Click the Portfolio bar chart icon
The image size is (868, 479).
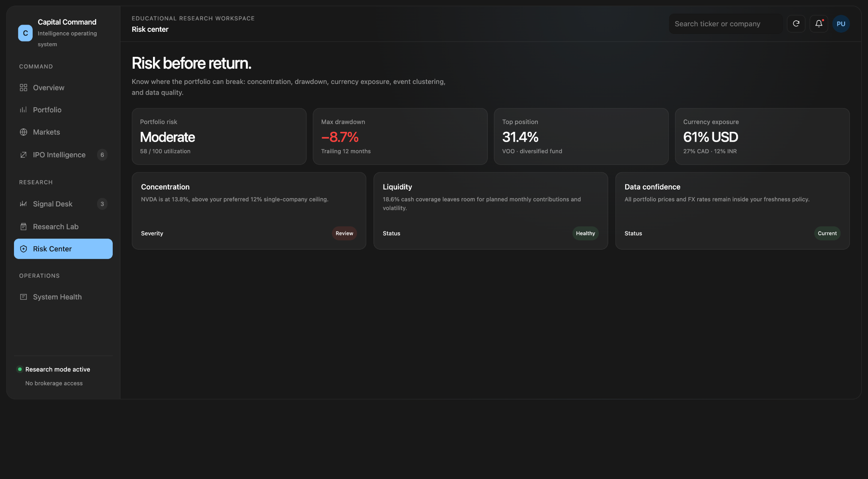coord(23,110)
